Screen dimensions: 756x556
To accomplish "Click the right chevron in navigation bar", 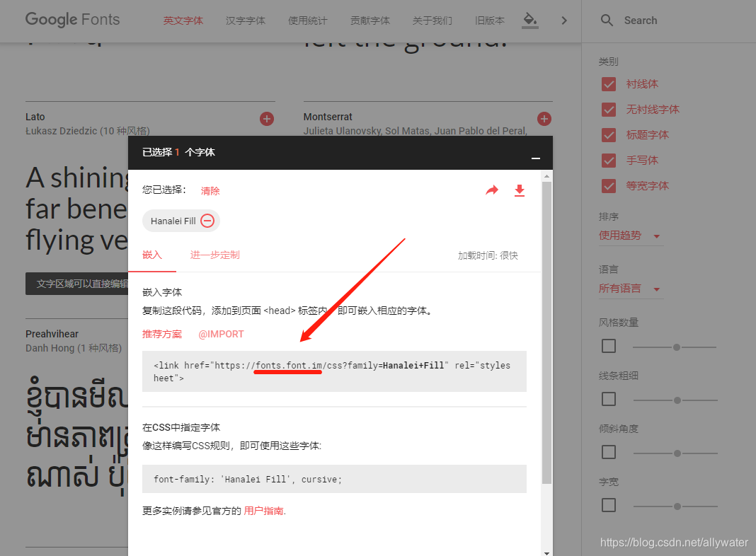I will point(564,21).
